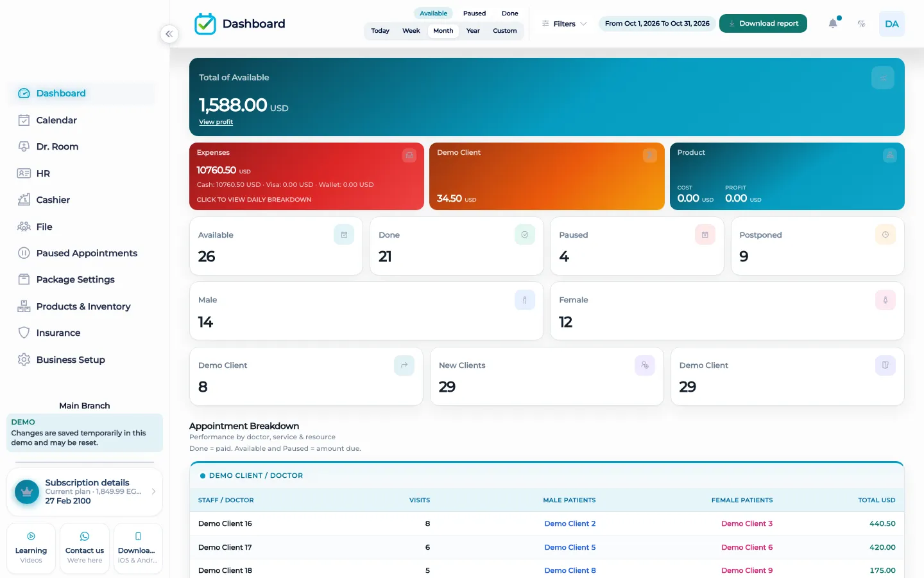The image size is (924, 578).
Task: Open Contact us WhatsApp tile
Action: [x=85, y=548]
